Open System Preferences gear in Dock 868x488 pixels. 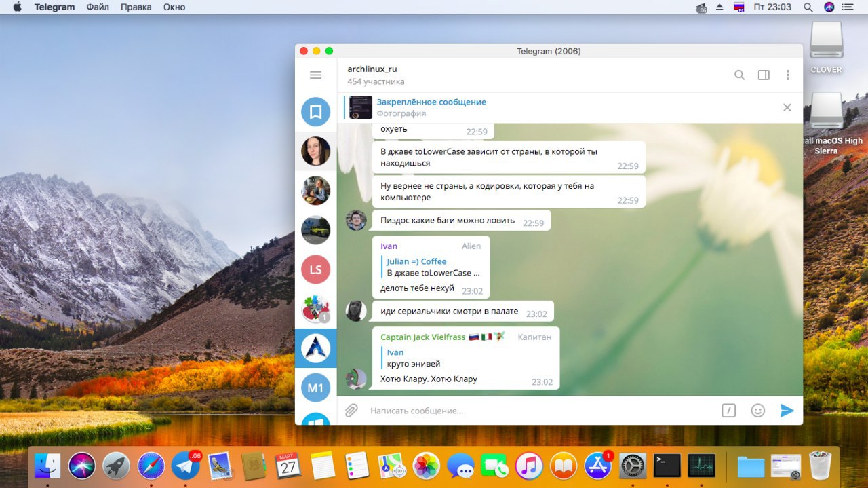(633, 466)
